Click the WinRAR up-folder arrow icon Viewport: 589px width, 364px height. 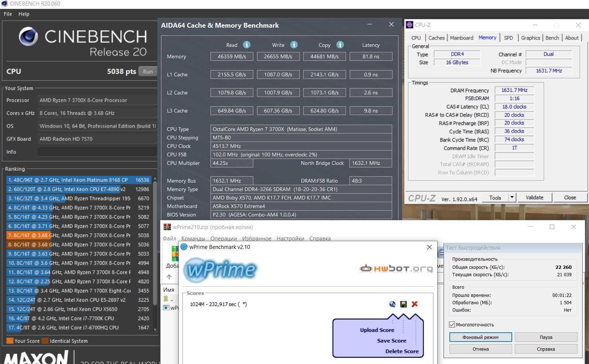(169, 277)
